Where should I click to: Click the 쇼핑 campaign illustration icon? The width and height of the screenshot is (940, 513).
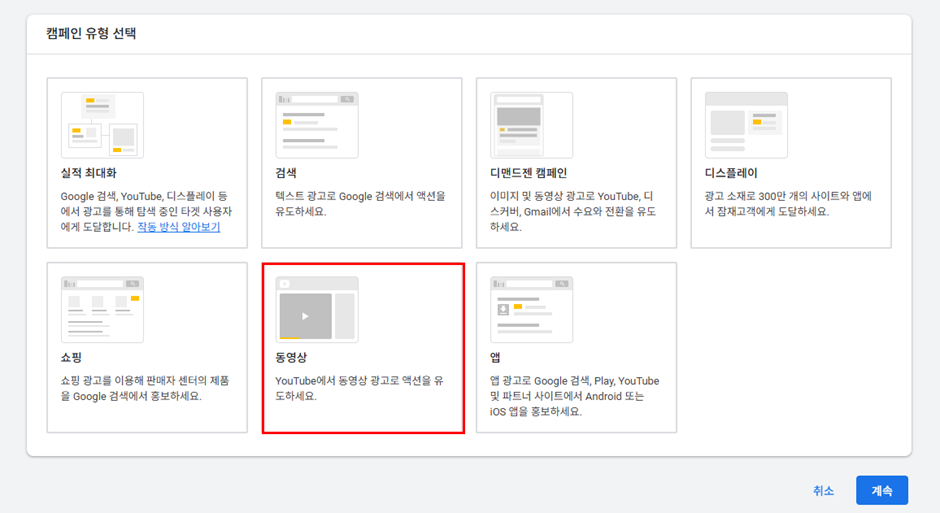[103, 310]
